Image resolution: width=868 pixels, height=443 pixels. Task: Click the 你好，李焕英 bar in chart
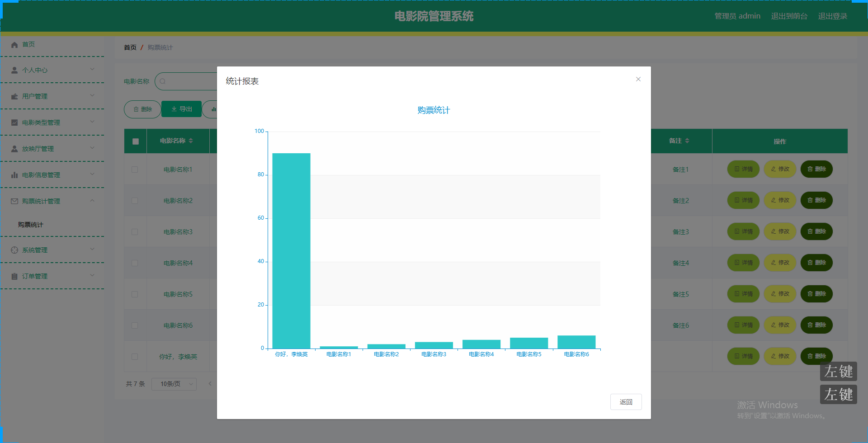[291, 251]
